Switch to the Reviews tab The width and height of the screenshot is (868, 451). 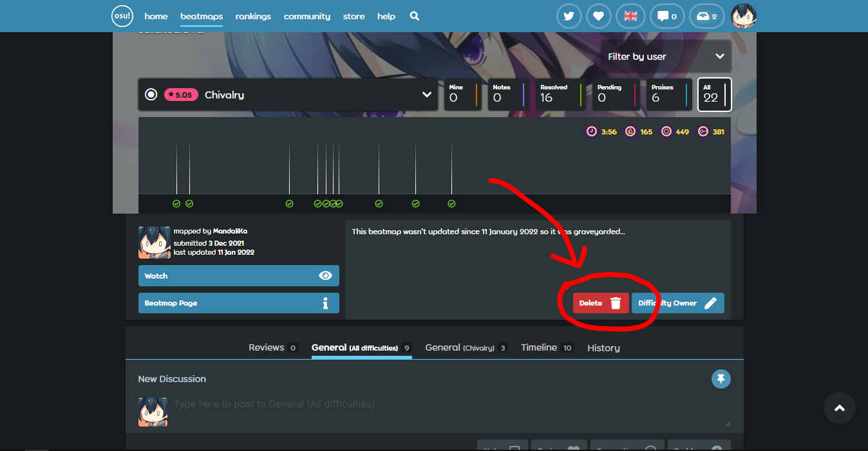pyautogui.click(x=274, y=347)
